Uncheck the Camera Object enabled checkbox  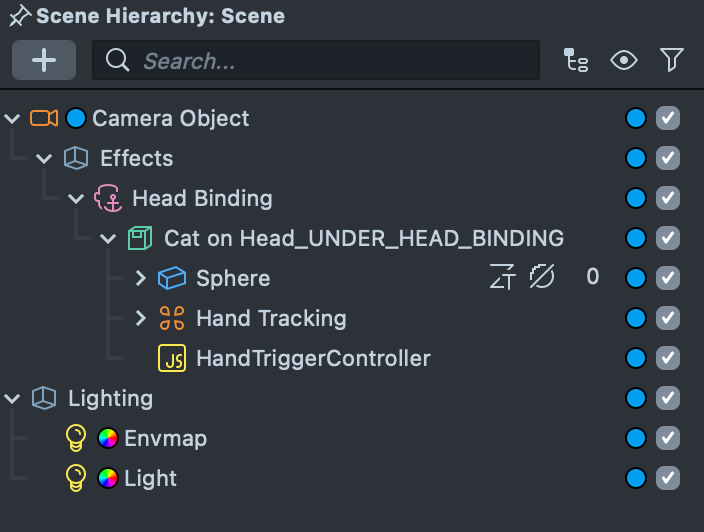point(668,119)
